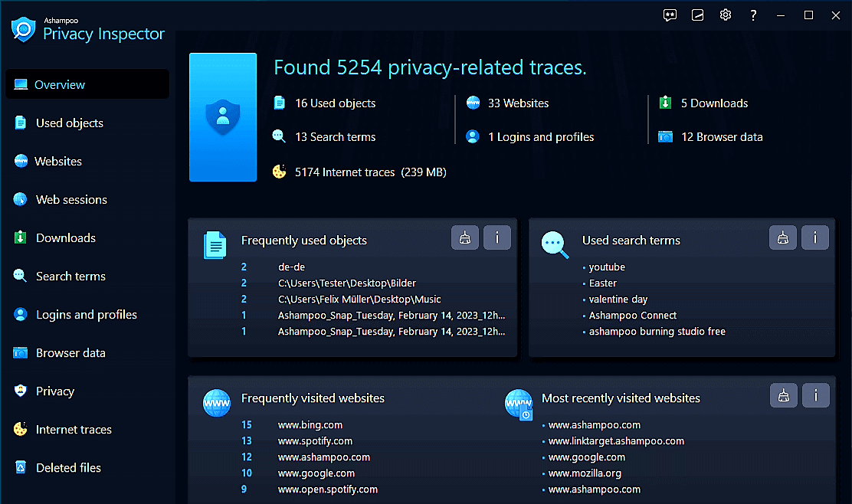Show info for visited websites panel
The height and width of the screenshot is (504, 852).
815,395
